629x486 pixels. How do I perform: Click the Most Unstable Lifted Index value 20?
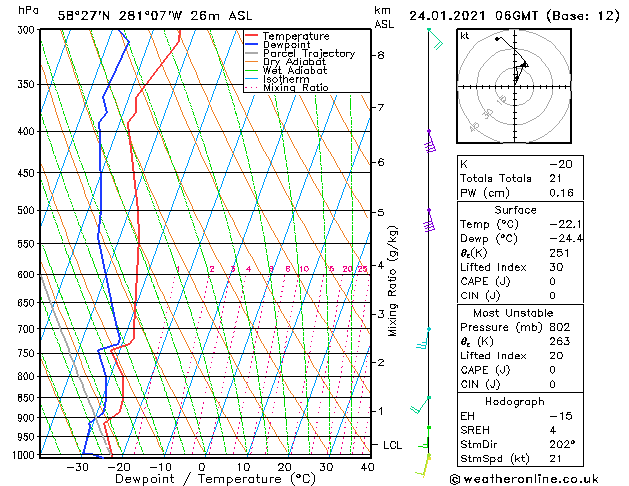(556, 356)
